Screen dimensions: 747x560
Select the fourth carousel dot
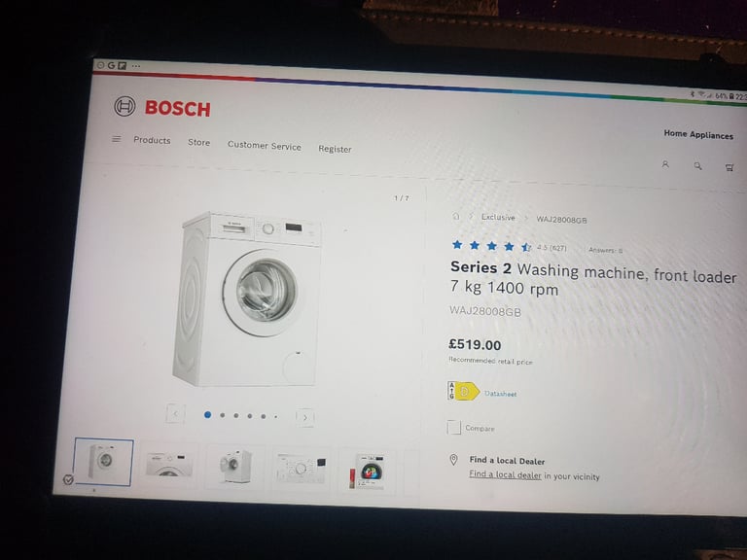pyautogui.click(x=250, y=416)
